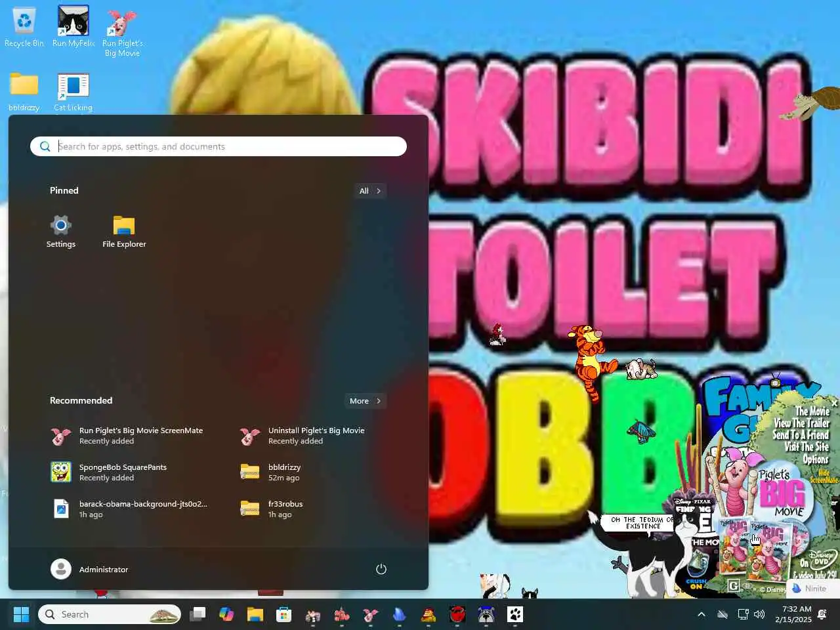The image size is (840, 630).
Task: Switch to the blue crystal taskbar app
Action: click(400, 614)
